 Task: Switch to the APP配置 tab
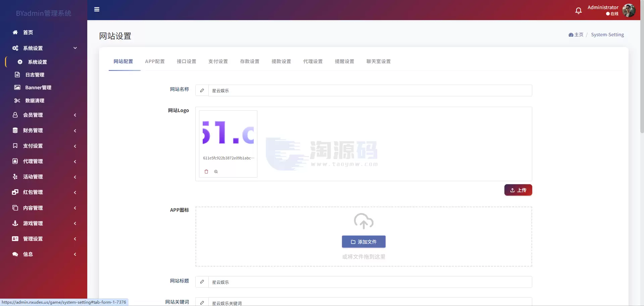(x=155, y=61)
